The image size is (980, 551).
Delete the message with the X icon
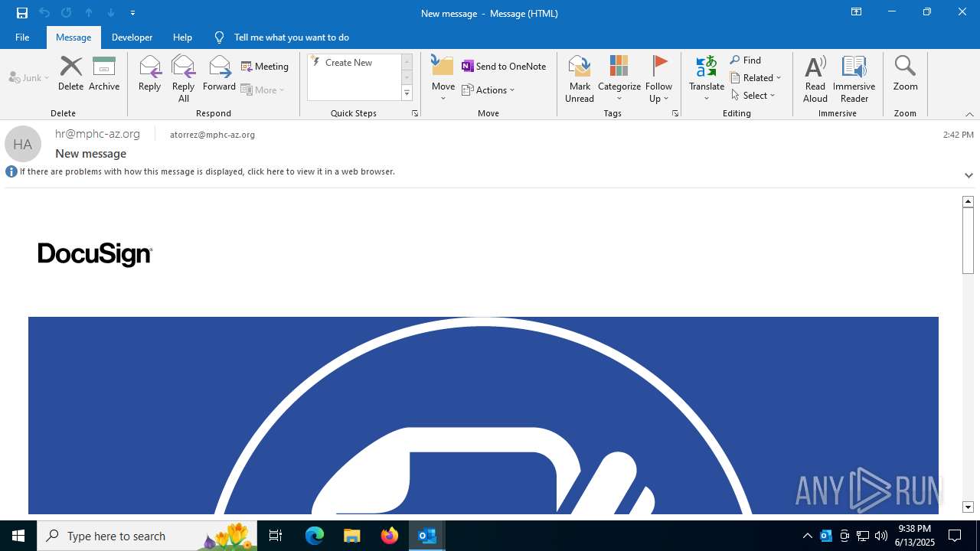[x=70, y=73]
